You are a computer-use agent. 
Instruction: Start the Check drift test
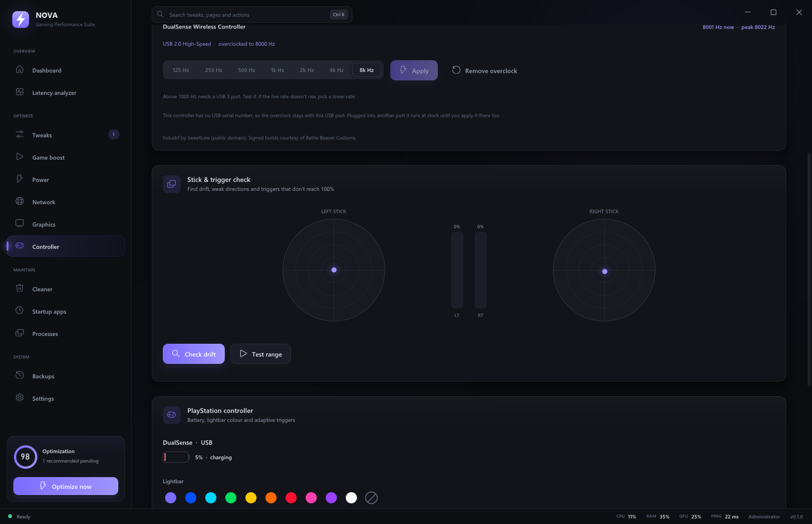pyautogui.click(x=194, y=354)
